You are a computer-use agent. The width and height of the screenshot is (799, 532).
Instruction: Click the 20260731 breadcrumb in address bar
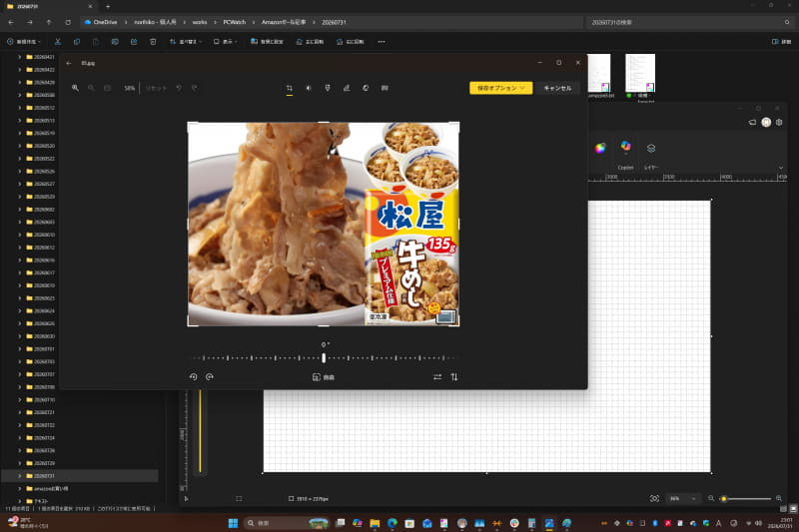point(334,22)
